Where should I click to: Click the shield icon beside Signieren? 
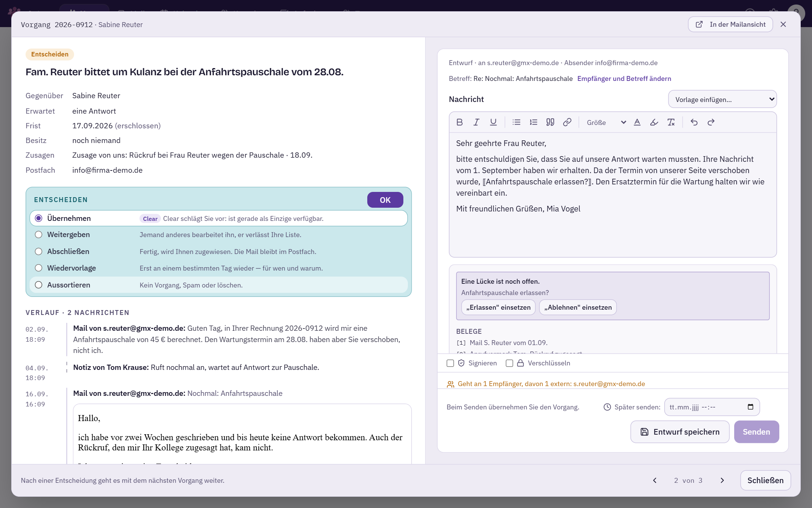tap(461, 363)
